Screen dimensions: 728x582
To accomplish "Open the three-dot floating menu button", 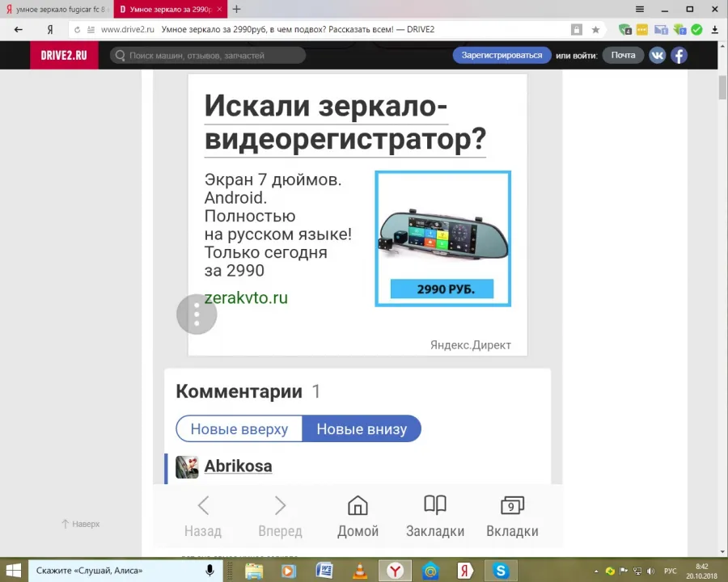I will click(x=197, y=314).
